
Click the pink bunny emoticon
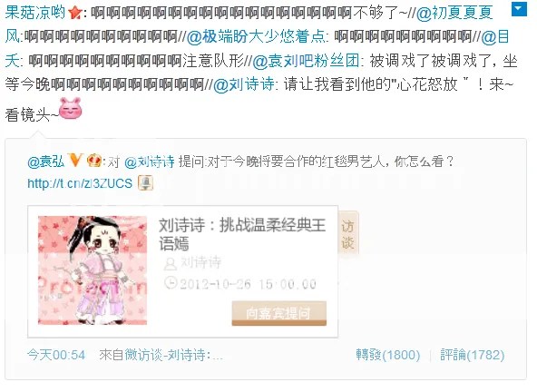(71, 108)
